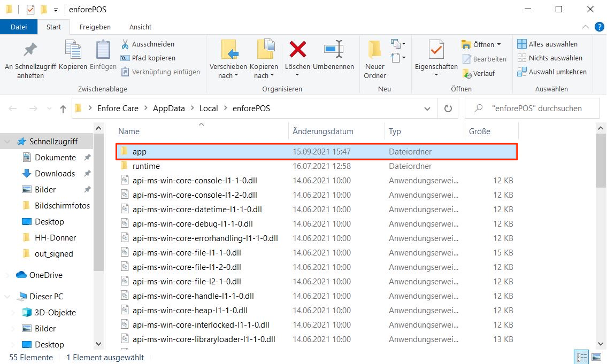This screenshot has width=607, height=364.
Task: Go up one folder level
Action: tap(63, 109)
